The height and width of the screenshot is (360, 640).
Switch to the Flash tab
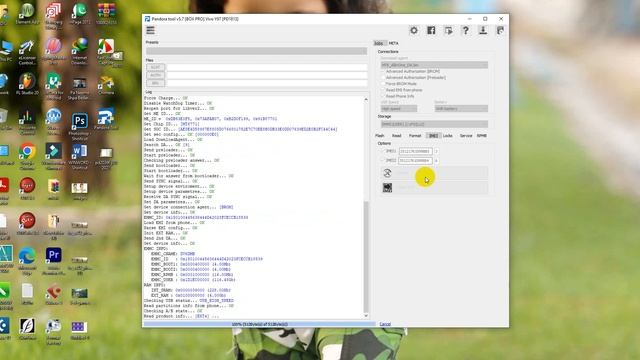tap(380, 136)
